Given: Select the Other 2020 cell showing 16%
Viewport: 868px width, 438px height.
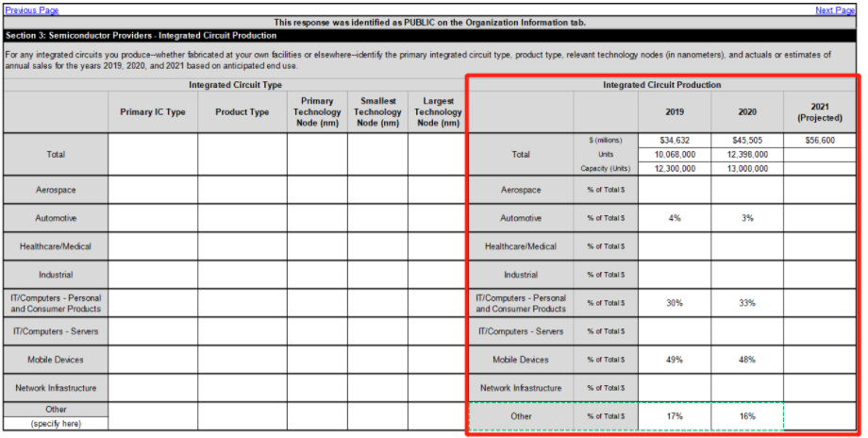Looking at the screenshot, I should point(746,416).
